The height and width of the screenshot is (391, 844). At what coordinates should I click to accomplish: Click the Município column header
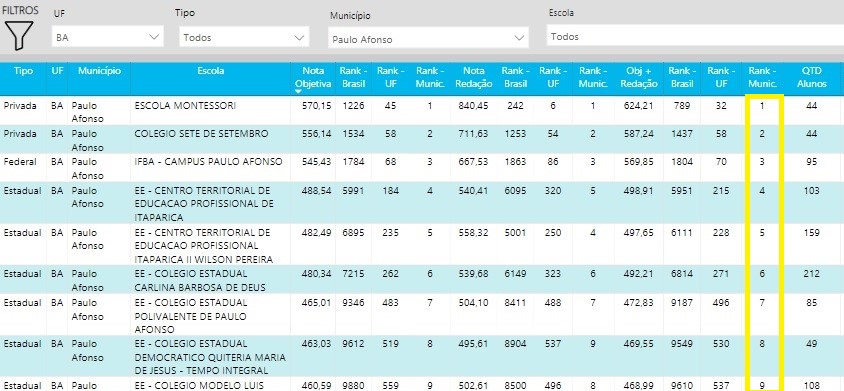[100, 71]
